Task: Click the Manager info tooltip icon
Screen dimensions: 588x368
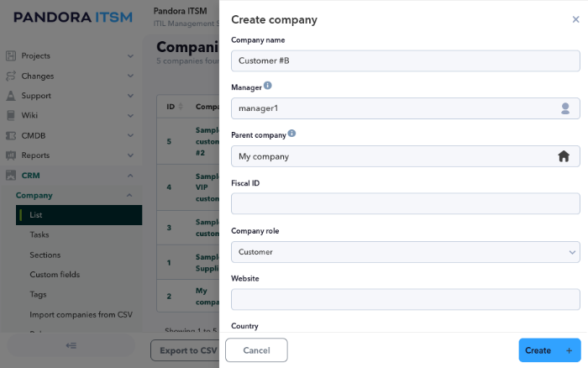Action: [x=267, y=86]
